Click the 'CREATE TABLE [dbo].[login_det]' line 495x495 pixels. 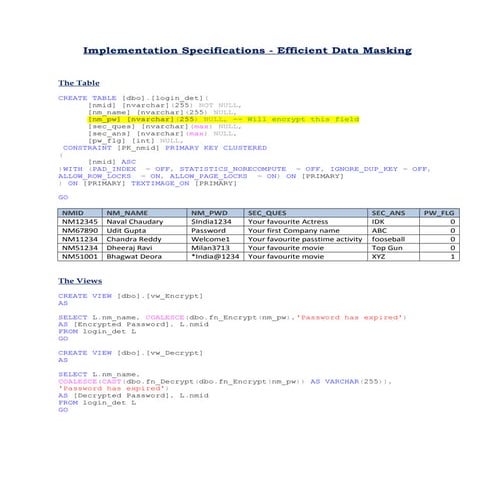click(x=133, y=98)
